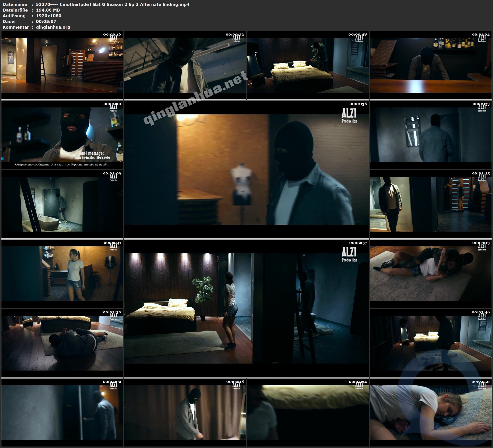The width and height of the screenshot is (493, 448).
Task: View the large bedroom frame at 00:02:57
Action: 247,308
